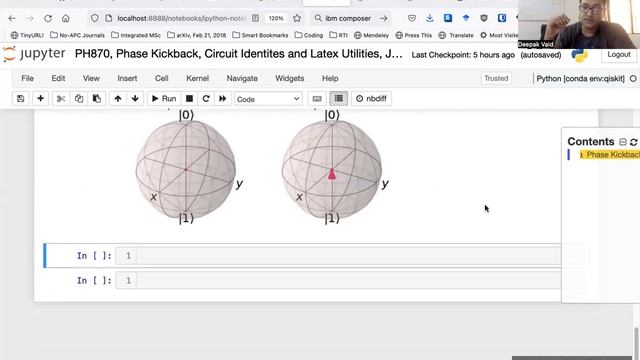Screen dimensions: 640x360
Task: Select Phase Kickback entry in Contents
Action: pos(610,155)
